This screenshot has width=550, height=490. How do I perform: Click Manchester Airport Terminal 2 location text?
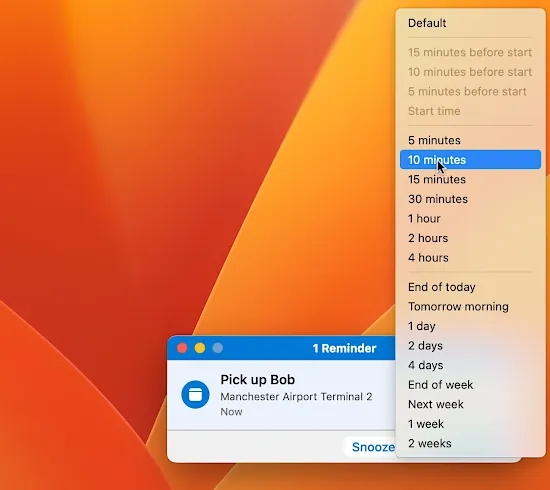296,397
